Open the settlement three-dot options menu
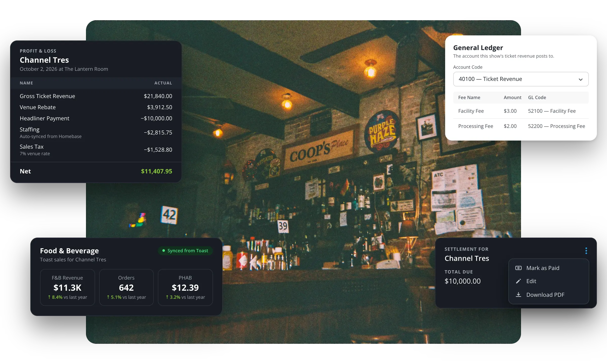Screen dimensions: 607x364 coord(586,251)
